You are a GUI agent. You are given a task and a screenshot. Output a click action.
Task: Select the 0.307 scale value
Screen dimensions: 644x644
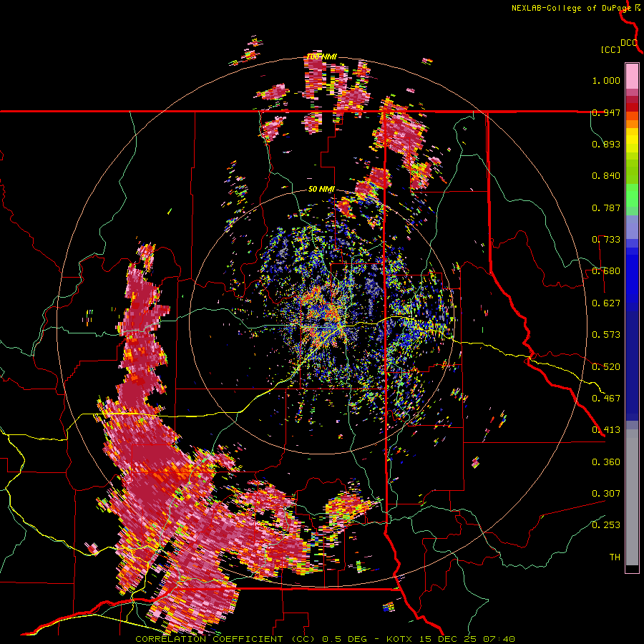tap(606, 494)
